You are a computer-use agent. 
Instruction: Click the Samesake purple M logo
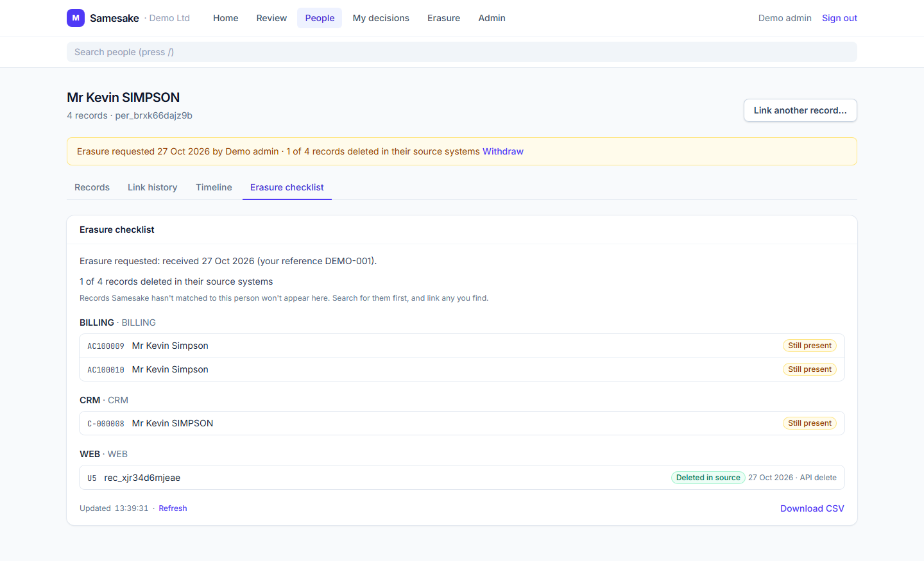(76, 18)
